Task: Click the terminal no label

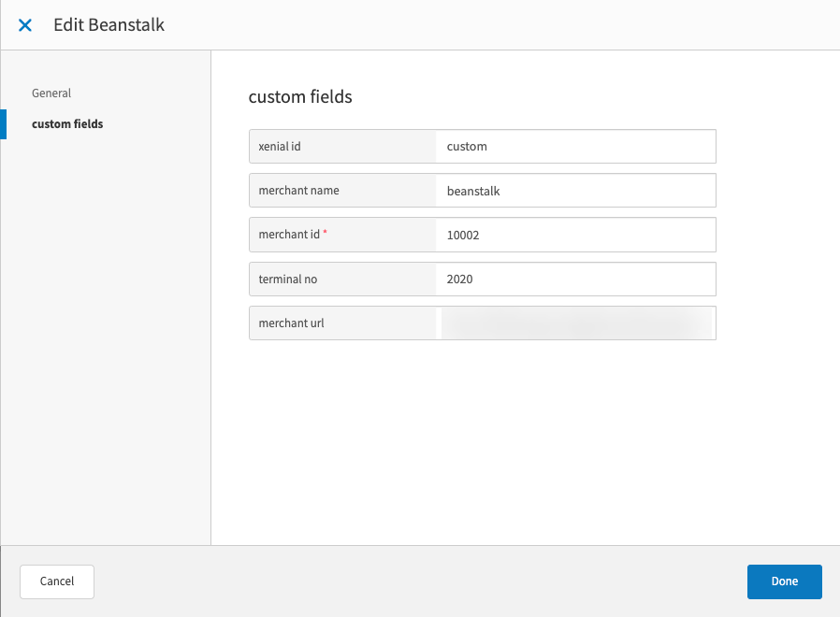Action: tap(288, 279)
